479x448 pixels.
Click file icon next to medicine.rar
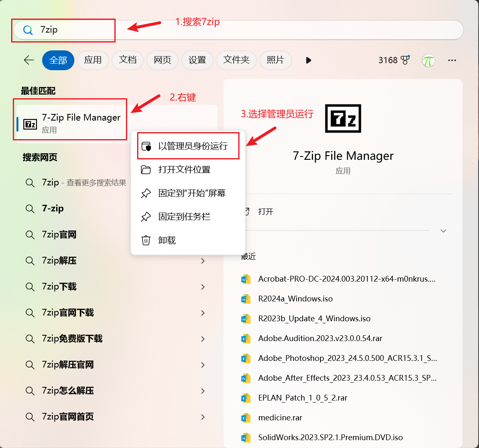click(246, 418)
